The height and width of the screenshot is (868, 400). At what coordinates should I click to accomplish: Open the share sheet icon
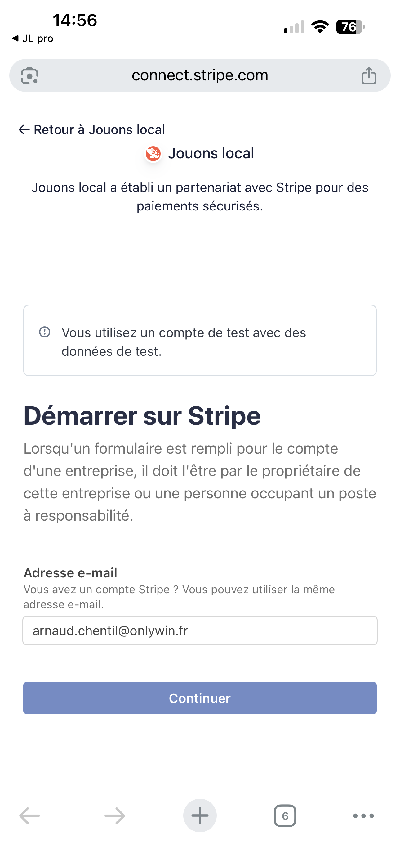pyautogui.click(x=369, y=75)
